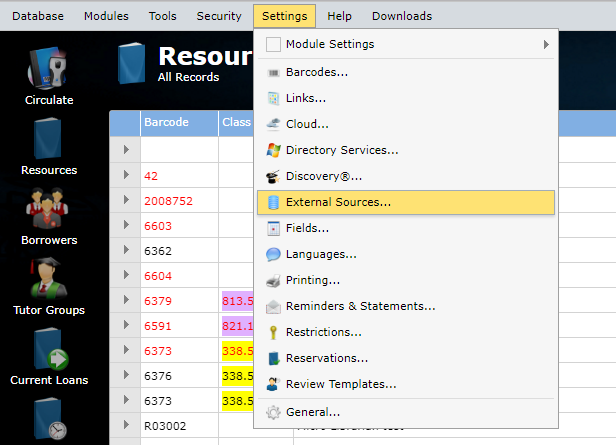
Task: Choose Barcodes... from the Settings menu
Action: tap(406, 73)
